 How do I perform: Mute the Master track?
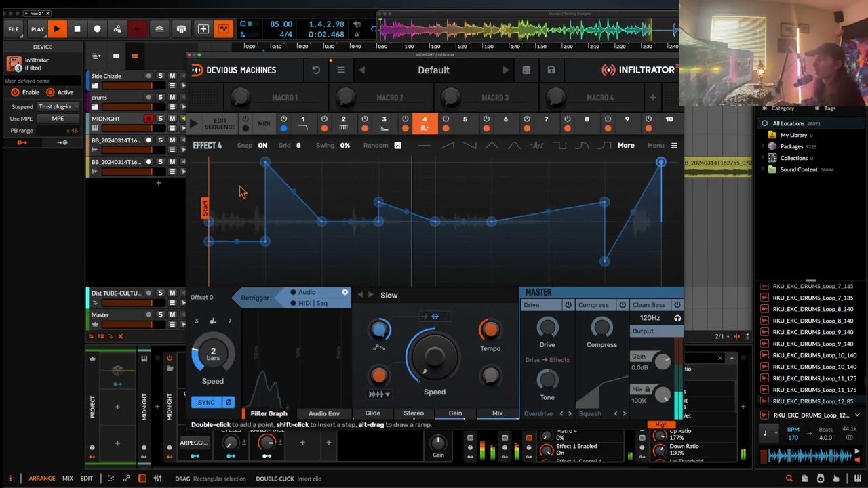click(x=172, y=314)
